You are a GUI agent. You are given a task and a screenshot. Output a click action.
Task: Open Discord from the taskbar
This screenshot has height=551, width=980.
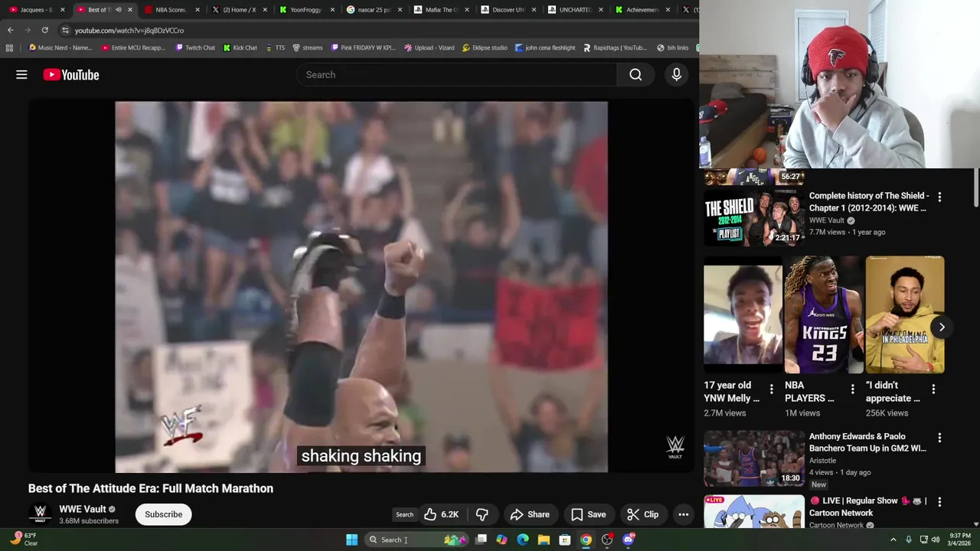(x=628, y=540)
